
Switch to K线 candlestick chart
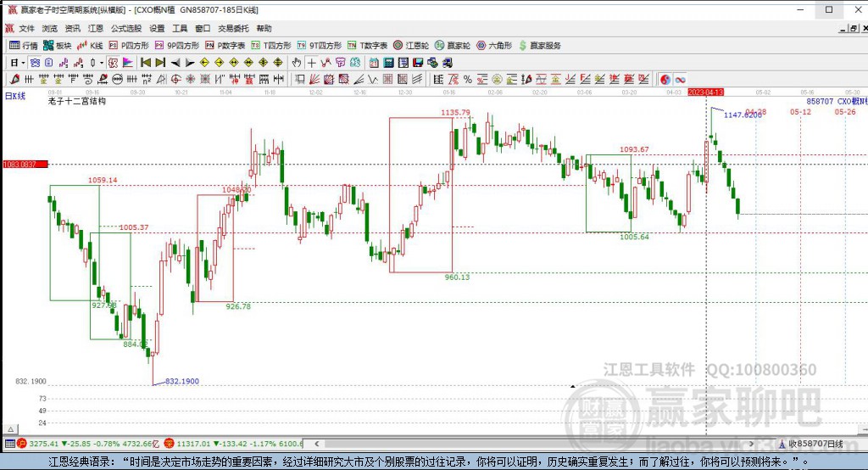point(90,45)
